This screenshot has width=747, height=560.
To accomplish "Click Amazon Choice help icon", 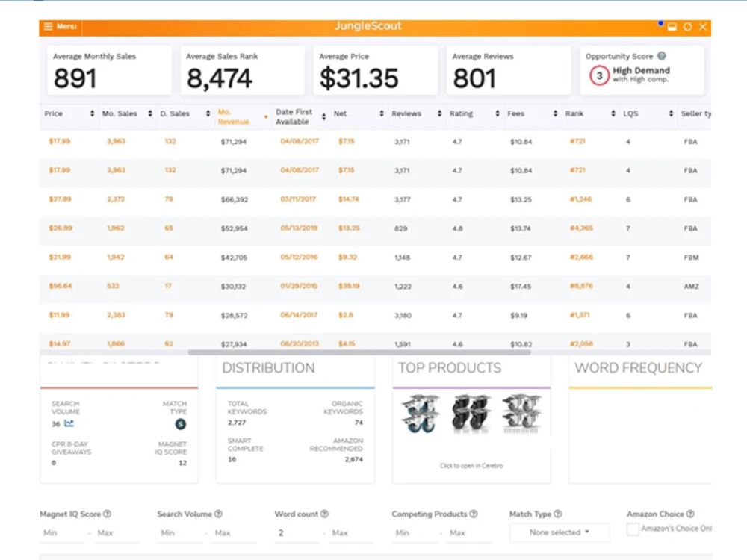I will tap(690, 514).
